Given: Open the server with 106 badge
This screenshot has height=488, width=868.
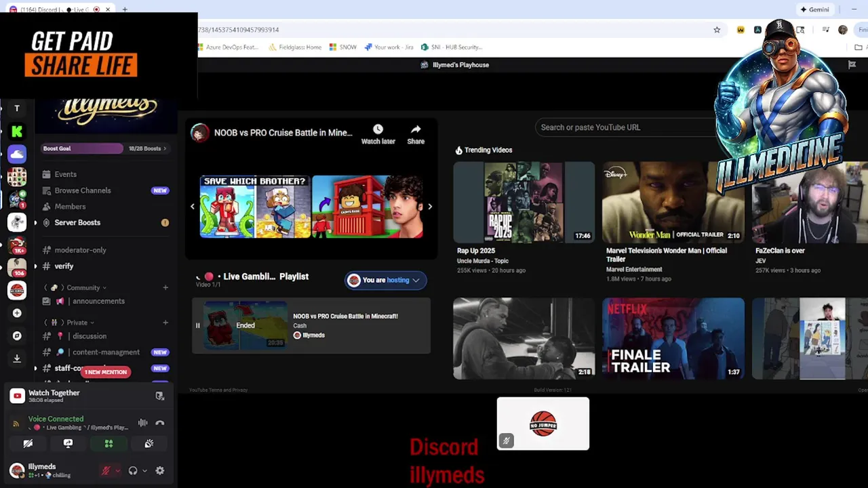Looking at the screenshot, I should 17,268.
